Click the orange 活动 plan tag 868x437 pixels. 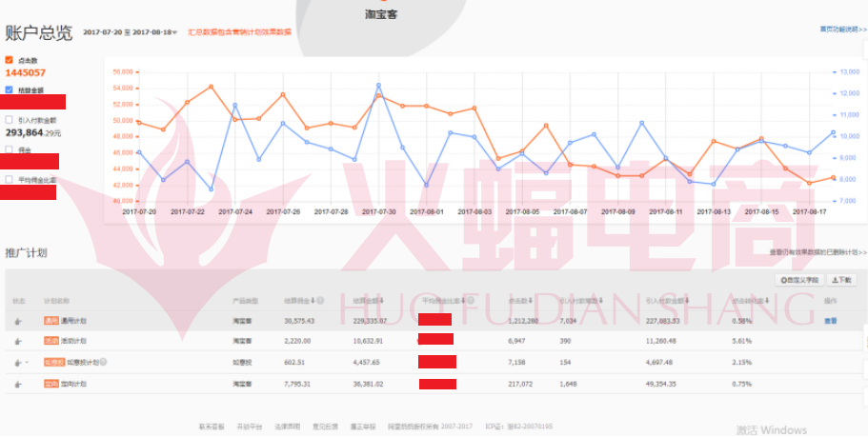pos(50,341)
